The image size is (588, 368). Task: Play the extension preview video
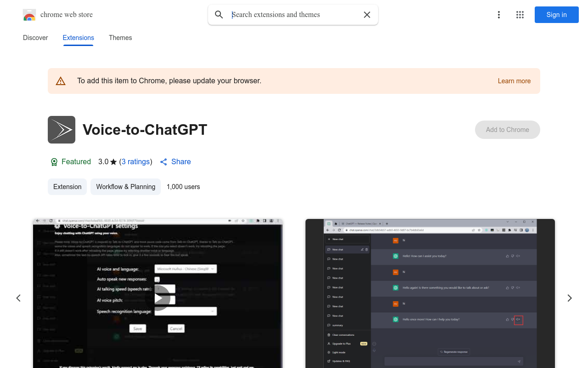158,298
